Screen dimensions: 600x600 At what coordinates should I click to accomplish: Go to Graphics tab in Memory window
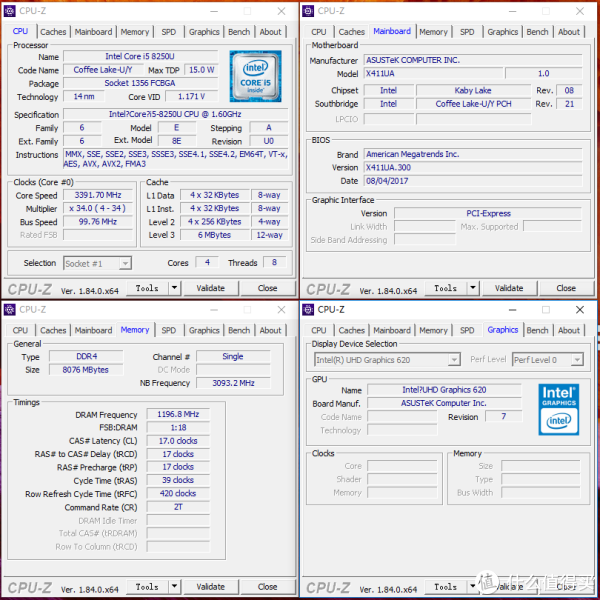(x=204, y=330)
